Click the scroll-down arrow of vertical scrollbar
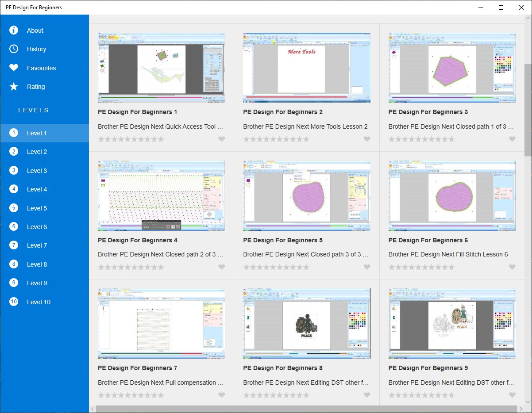This screenshot has height=413, width=532. 528,402
